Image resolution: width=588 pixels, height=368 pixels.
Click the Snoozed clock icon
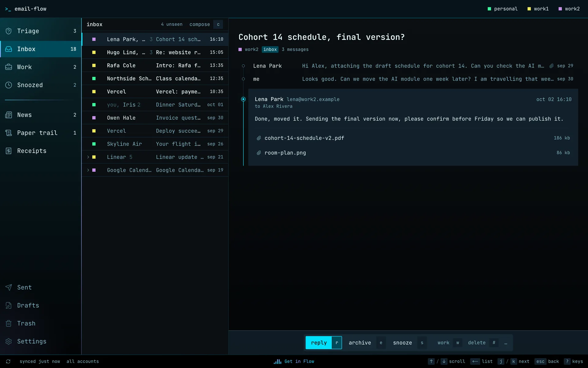[9, 85]
